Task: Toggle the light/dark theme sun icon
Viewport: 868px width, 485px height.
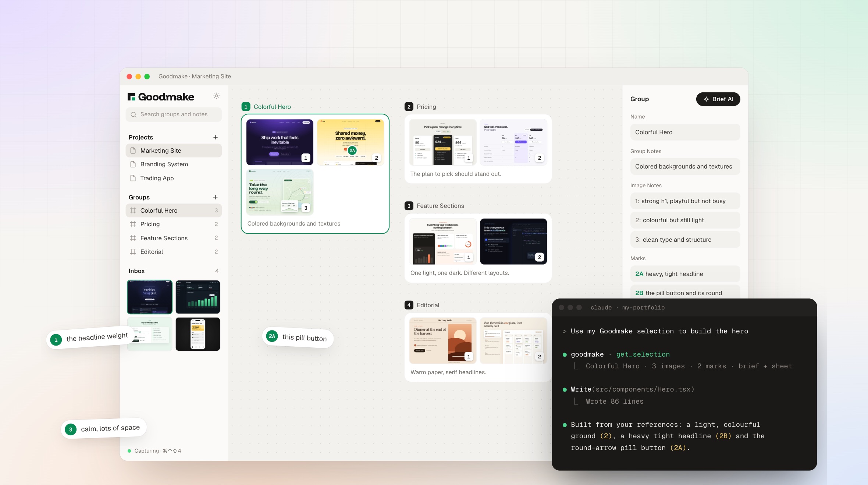Action: tap(216, 96)
